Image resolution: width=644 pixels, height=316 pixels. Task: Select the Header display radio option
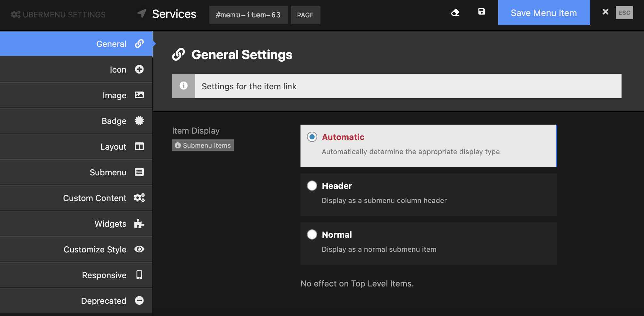pyautogui.click(x=312, y=186)
